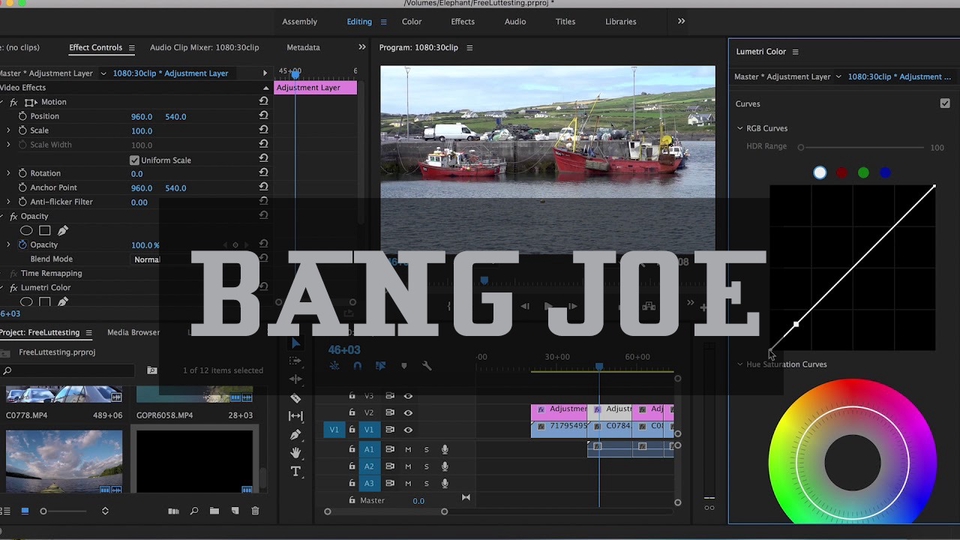
Task: Switch project panel to list view
Action: click(6, 511)
